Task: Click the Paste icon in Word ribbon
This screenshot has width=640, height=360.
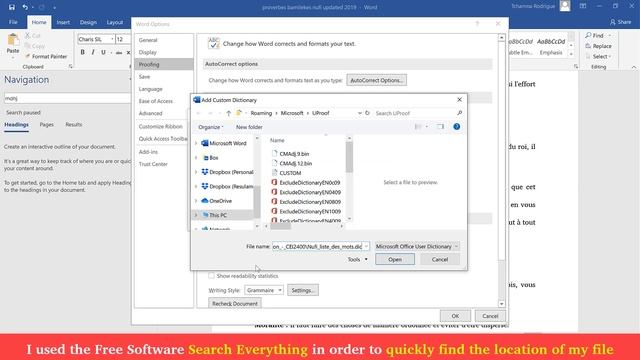Action: [x=13, y=43]
